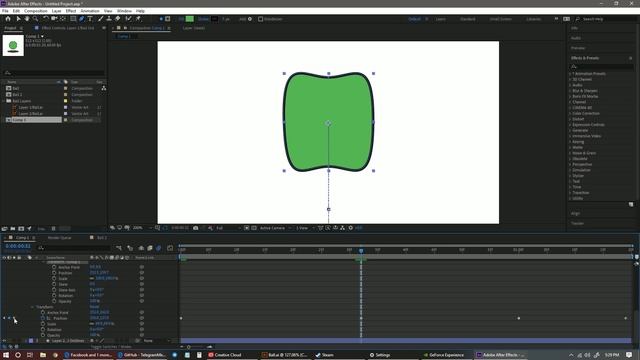The image size is (640, 360).
Task: Open File Explorer from taskbar
Action: click(43, 355)
